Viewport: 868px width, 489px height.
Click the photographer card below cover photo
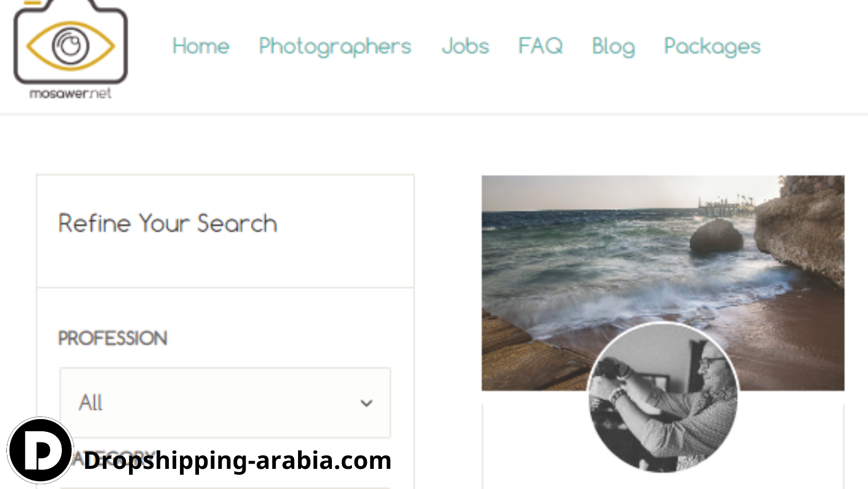click(x=663, y=447)
